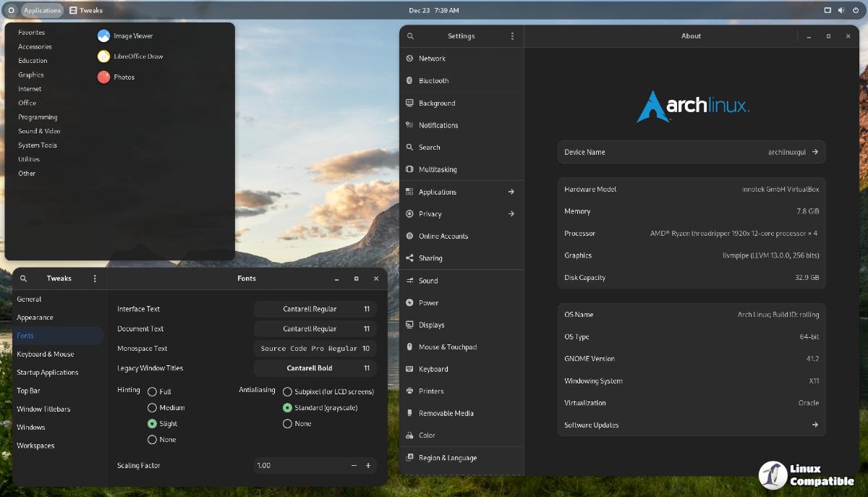Select Graphics category in Applications menu
The height and width of the screenshot is (497, 868).
point(31,75)
